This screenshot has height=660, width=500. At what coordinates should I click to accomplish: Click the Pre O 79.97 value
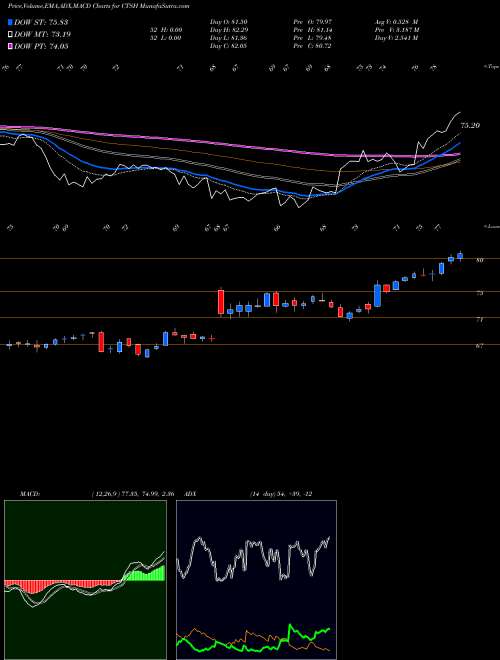pos(312,22)
